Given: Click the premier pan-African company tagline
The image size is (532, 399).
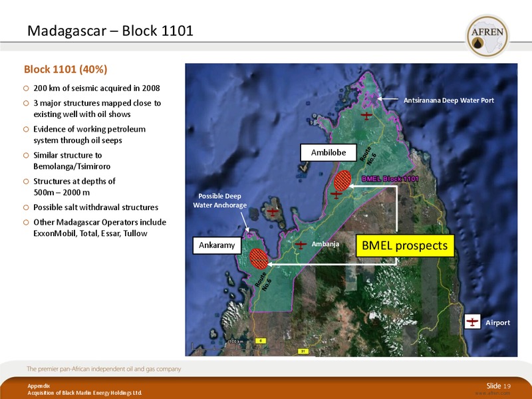Looking at the screenshot, I should (x=104, y=369).
